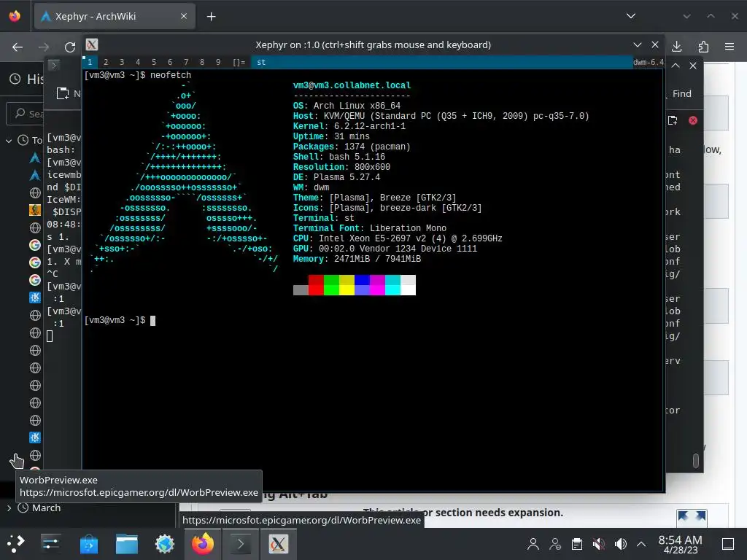Open the clock showing 8:54 AM

click(x=680, y=544)
